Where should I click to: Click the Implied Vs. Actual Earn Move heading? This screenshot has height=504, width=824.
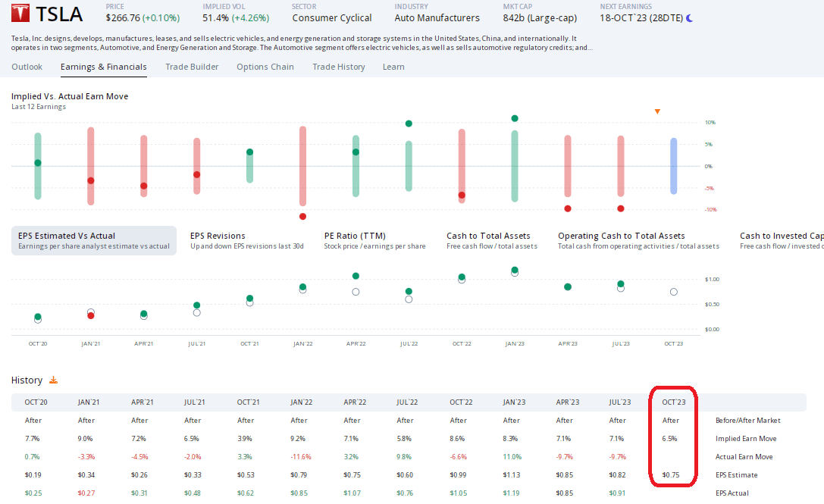tap(70, 96)
